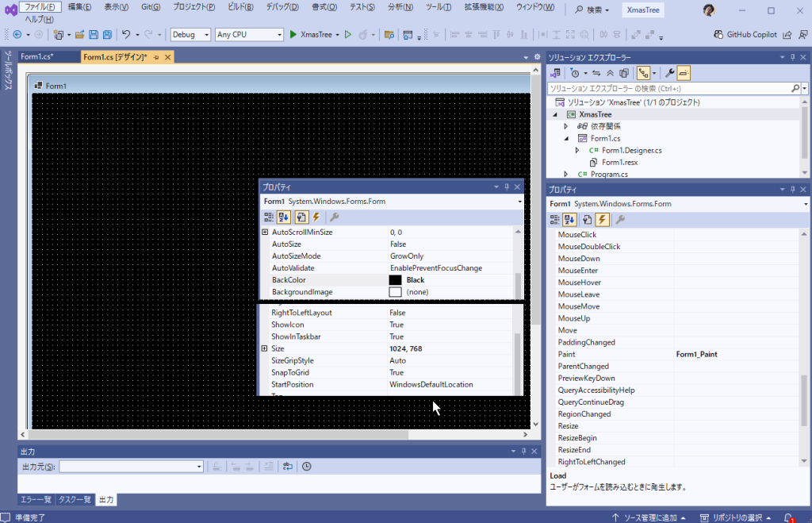
Task: Click the Undo icon in the toolbar
Action: point(126,35)
